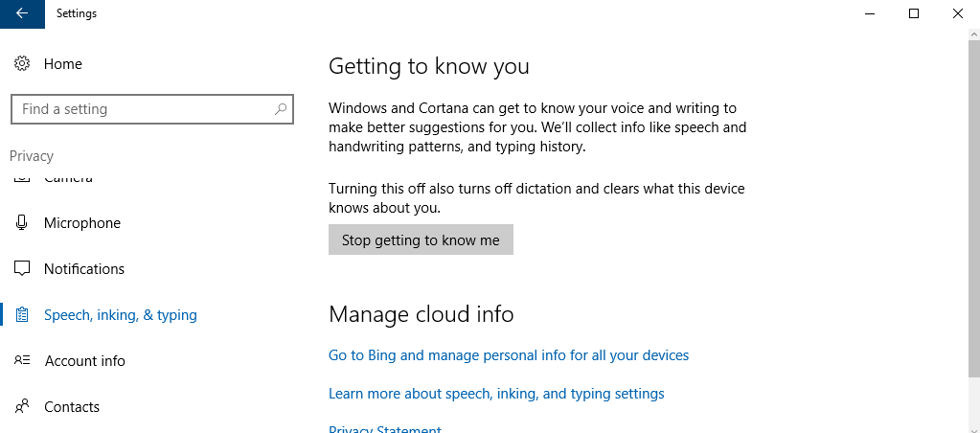Open the Microphone privacy page
The image size is (980, 433).
click(82, 223)
